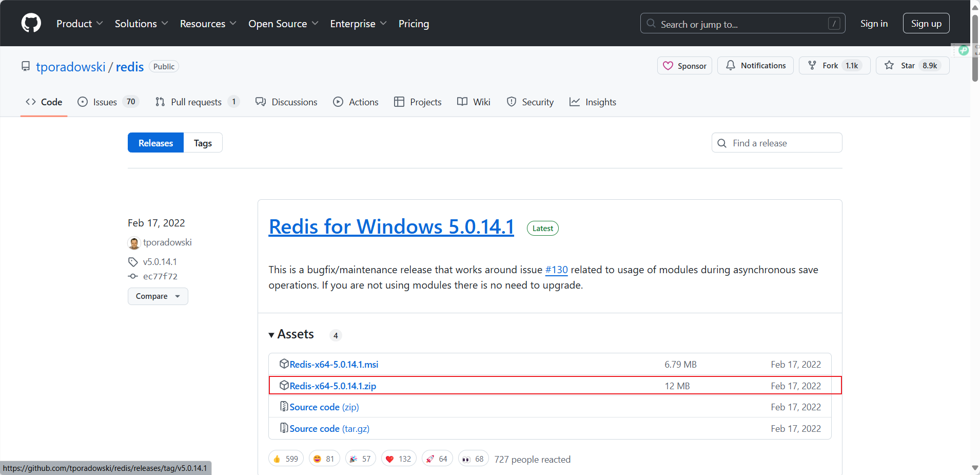Viewport: 980px width, 475px height.
Task: Open the Issues tab
Action: pyautogui.click(x=105, y=102)
